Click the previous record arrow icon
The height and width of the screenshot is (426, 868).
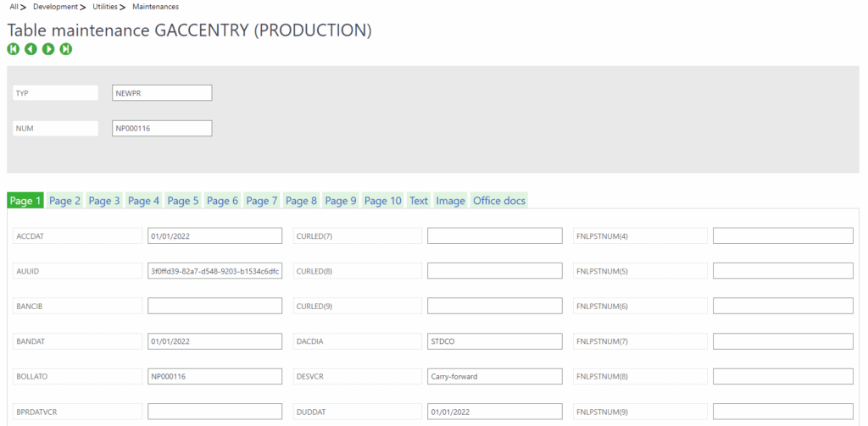pos(31,50)
